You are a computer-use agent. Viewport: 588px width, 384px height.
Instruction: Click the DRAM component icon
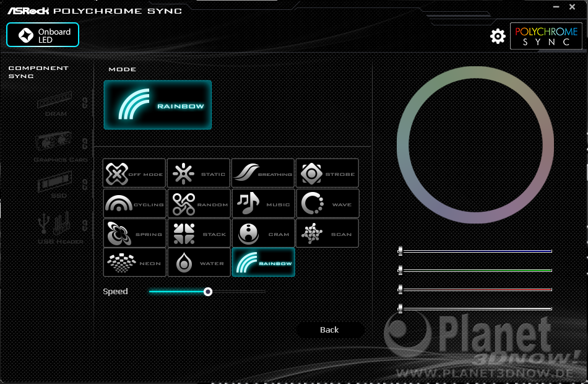point(54,100)
